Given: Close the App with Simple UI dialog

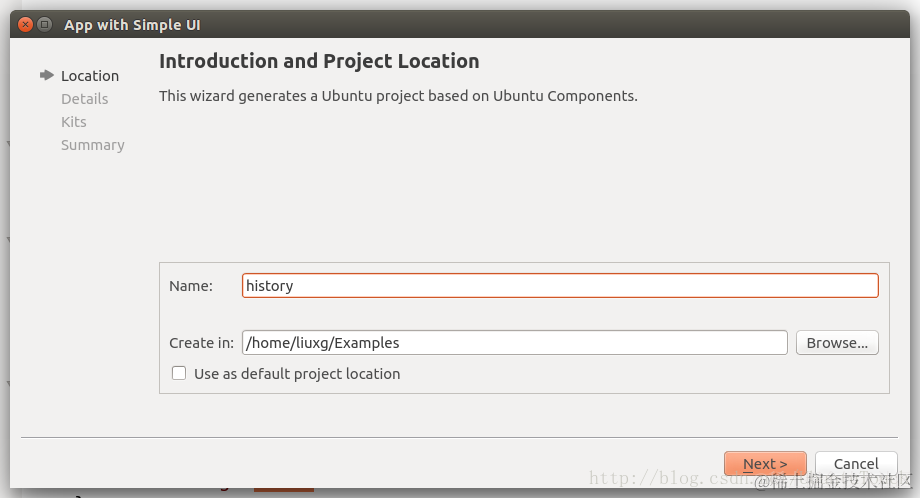Looking at the screenshot, I should tap(26, 25).
